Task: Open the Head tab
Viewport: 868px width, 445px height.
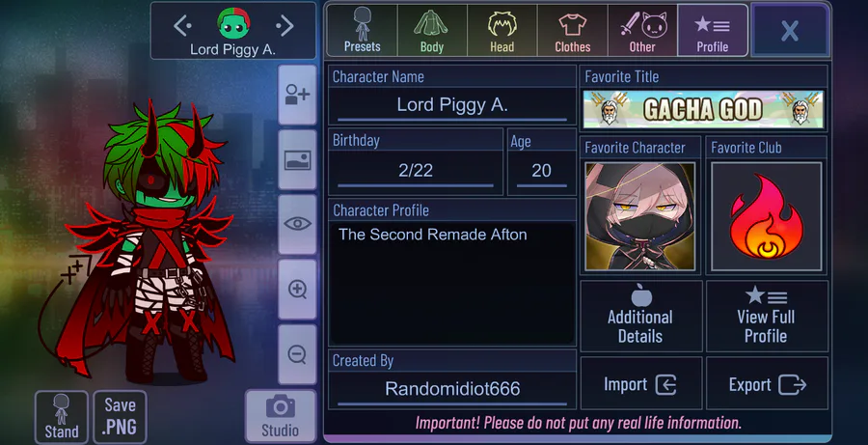Action: [502, 31]
